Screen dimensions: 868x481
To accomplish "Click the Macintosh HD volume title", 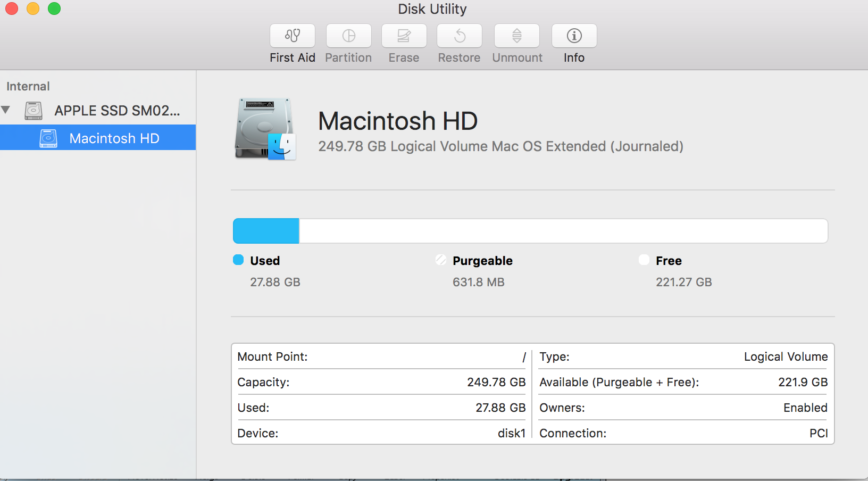I will point(398,121).
